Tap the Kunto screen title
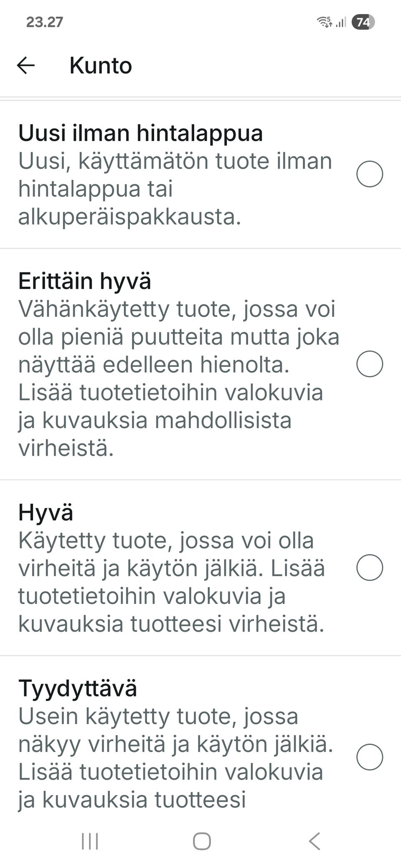The height and width of the screenshot is (868, 401). [x=100, y=65]
